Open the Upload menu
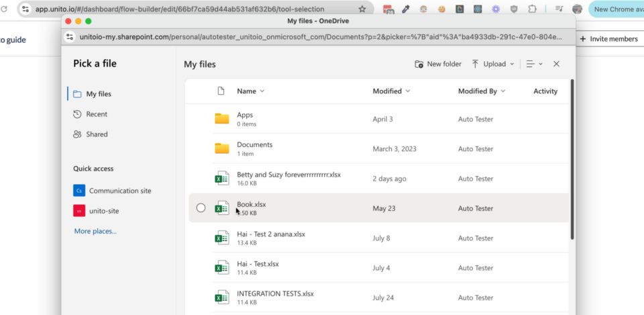 coord(493,64)
